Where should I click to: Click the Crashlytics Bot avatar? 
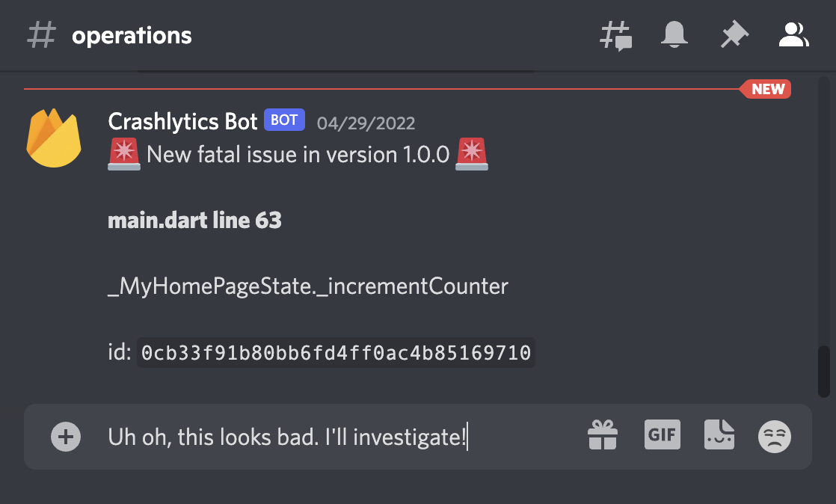click(x=54, y=138)
